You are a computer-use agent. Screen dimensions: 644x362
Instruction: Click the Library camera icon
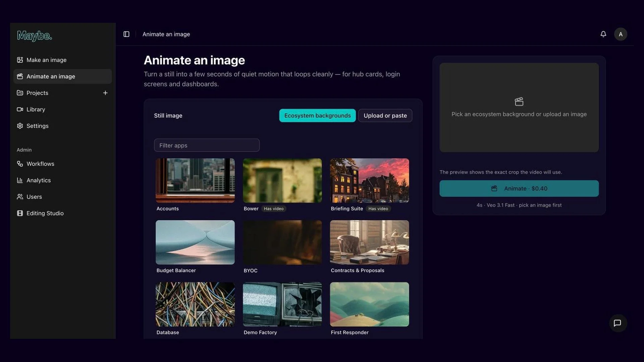pos(20,109)
